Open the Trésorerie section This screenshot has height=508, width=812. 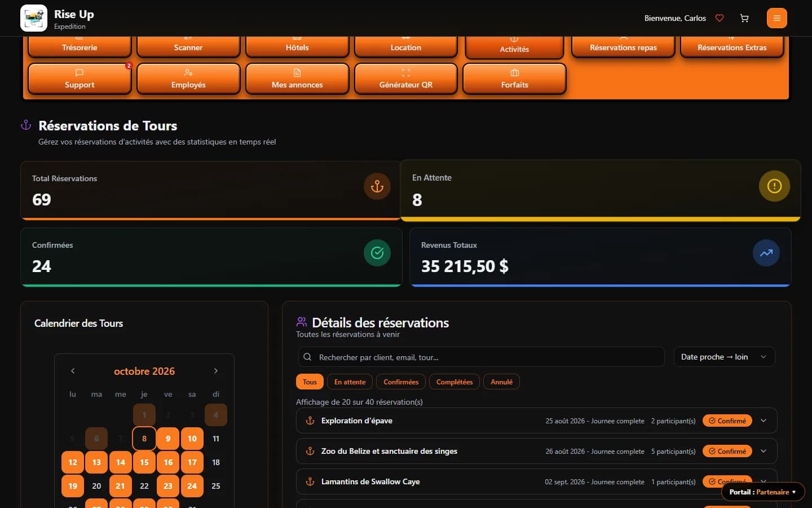click(x=80, y=47)
